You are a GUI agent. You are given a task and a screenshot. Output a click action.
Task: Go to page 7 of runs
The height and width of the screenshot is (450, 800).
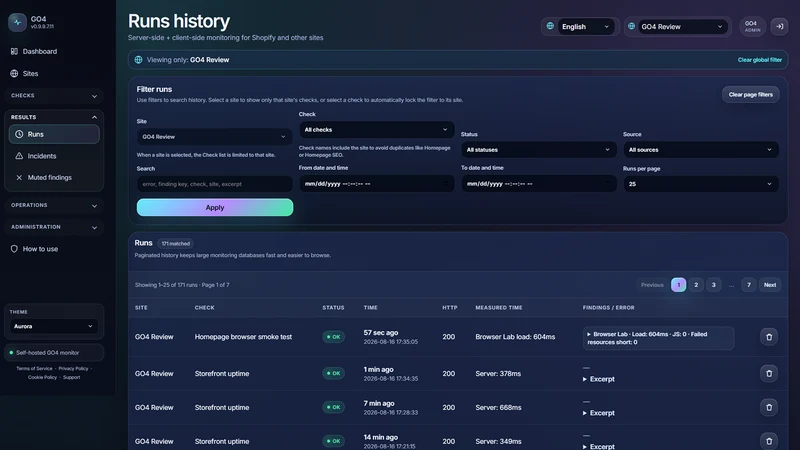pos(748,285)
